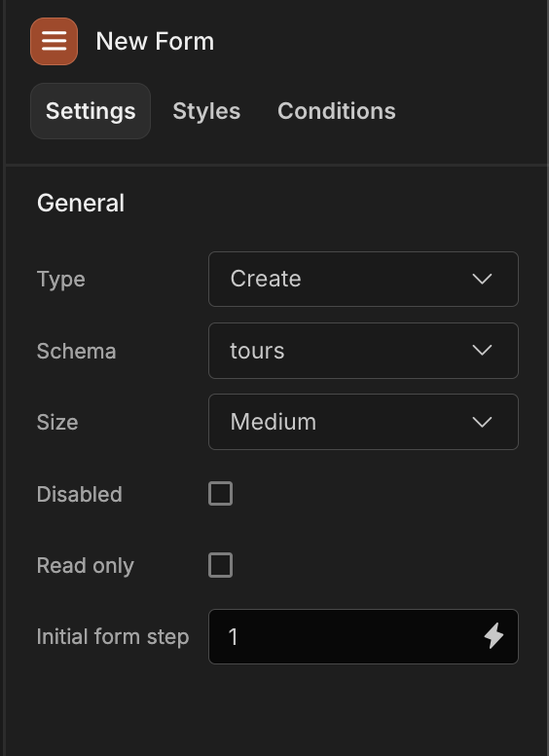Click the Initial form step input field
Image resolution: width=549 pixels, height=756 pixels.
tap(363, 636)
